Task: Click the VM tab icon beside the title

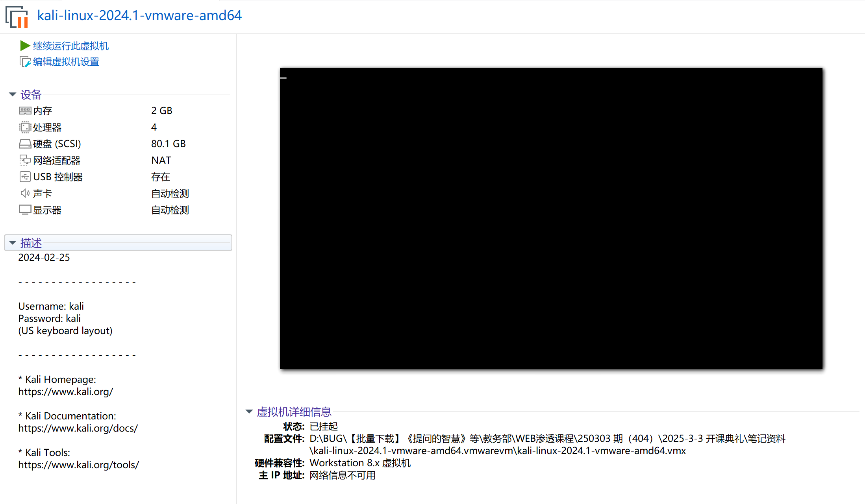Action: [17, 17]
